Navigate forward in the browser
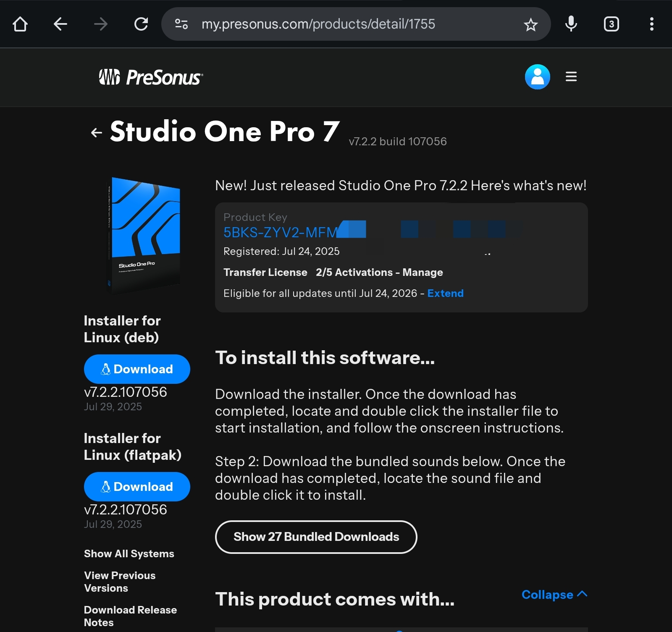Viewport: 672px width, 632px height. (101, 24)
